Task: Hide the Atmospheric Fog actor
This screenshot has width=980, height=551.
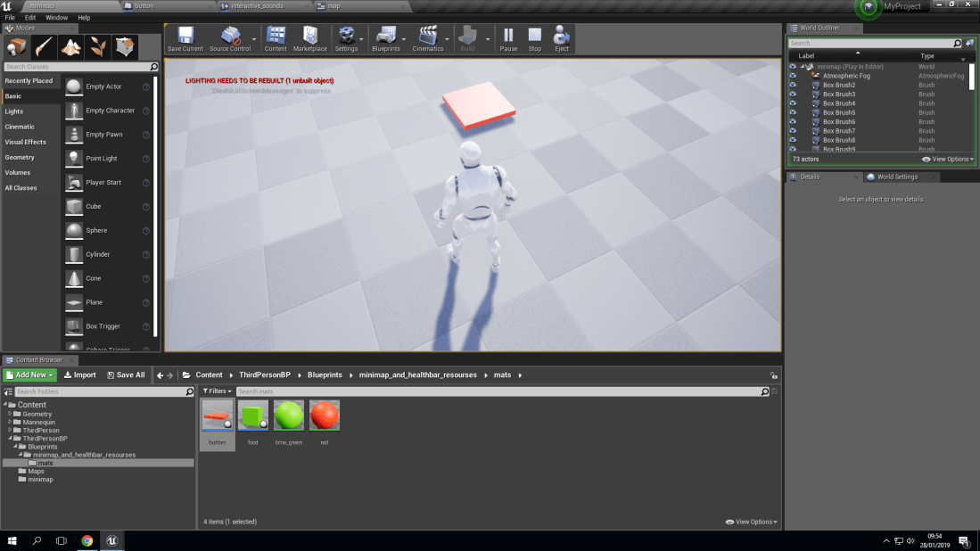Action: 795,76
